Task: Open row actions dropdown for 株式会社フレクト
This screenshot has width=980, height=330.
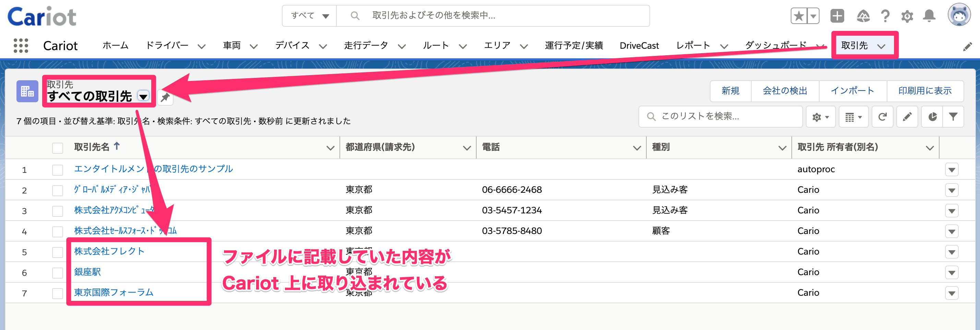Action: 952,252
